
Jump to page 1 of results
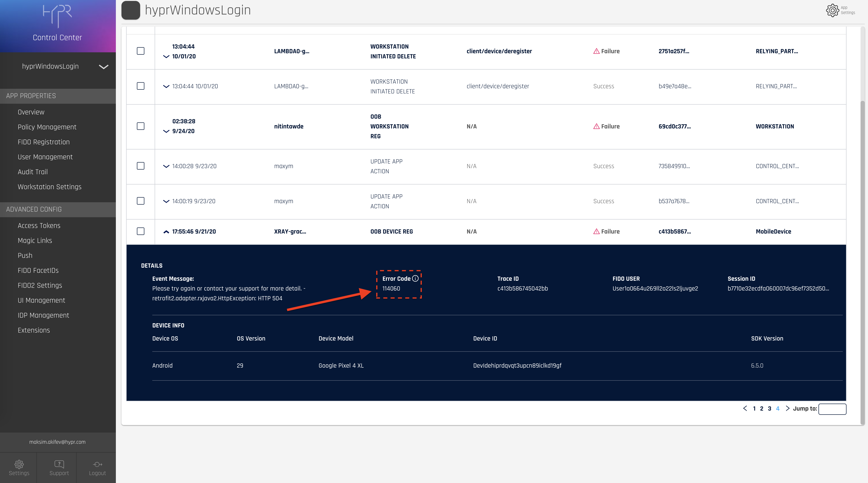click(754, 408)
